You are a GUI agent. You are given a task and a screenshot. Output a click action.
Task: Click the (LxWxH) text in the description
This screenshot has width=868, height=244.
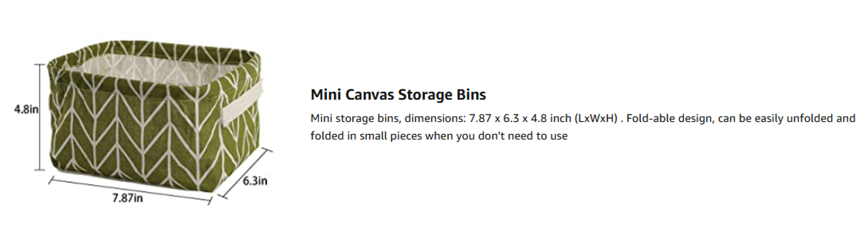coord(596,118)
